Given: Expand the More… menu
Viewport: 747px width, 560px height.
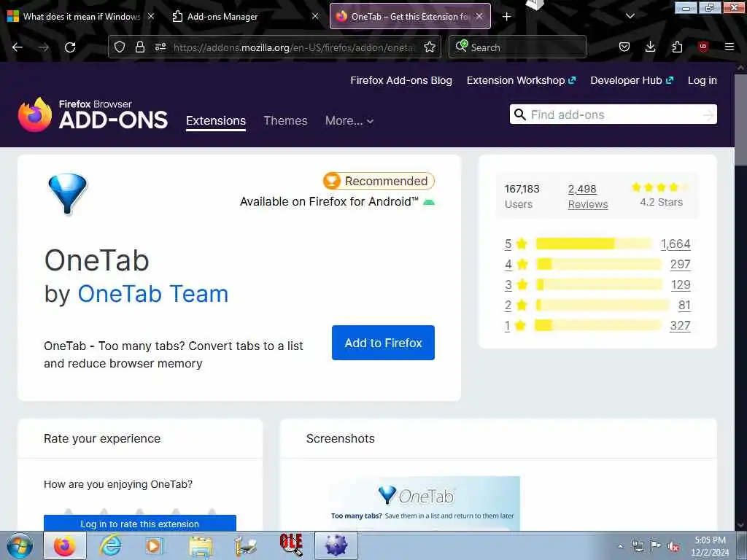Looking at the screenshot, I should 349,121.
